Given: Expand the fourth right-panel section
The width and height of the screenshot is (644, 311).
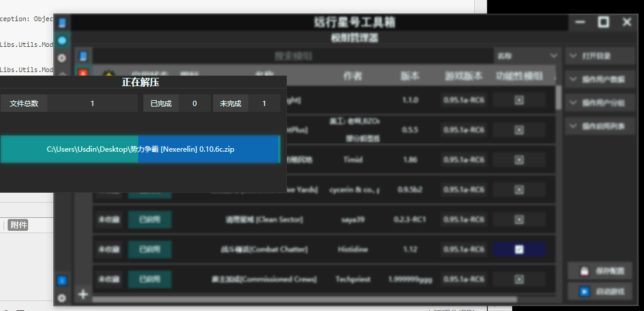Looking at the screenshot, I should coord(600,126).
